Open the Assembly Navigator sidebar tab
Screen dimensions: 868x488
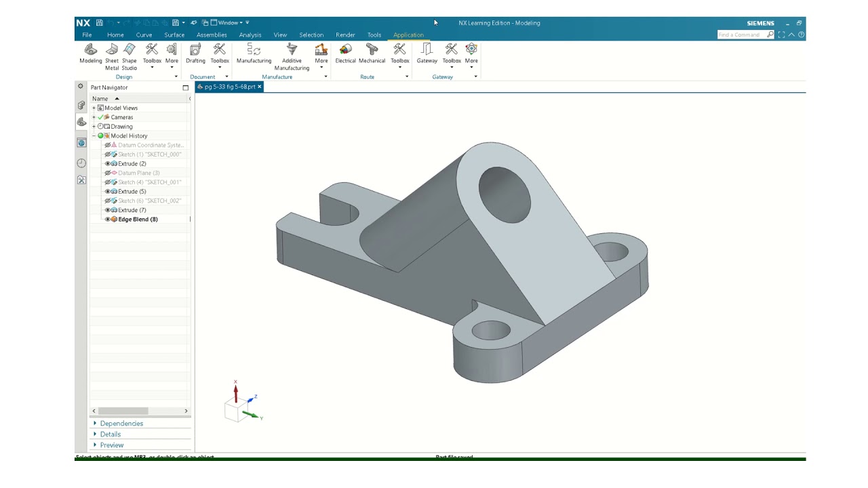click(x=81, y=105)
